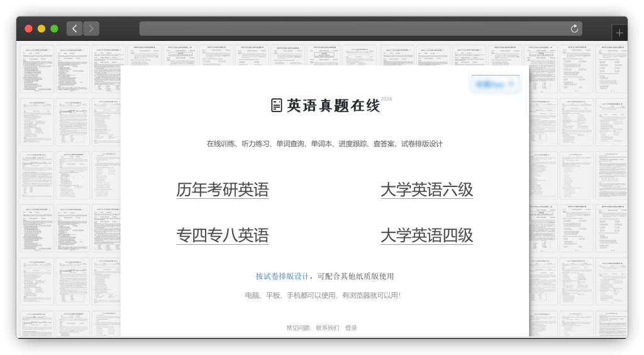Image resolution: width=644 pixels, height=355 pixels.
Task: Open 大学英语四级 link
Action: [x=427, y=235]
